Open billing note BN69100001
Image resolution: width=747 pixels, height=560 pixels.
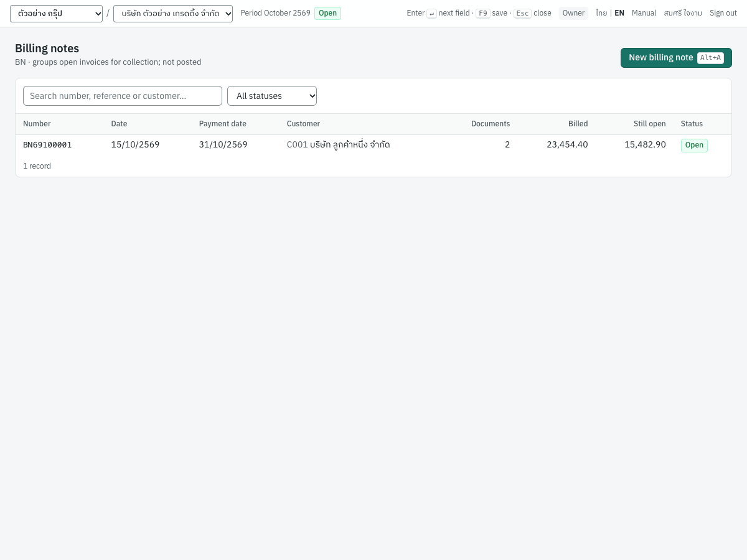(x=47, y=145)
